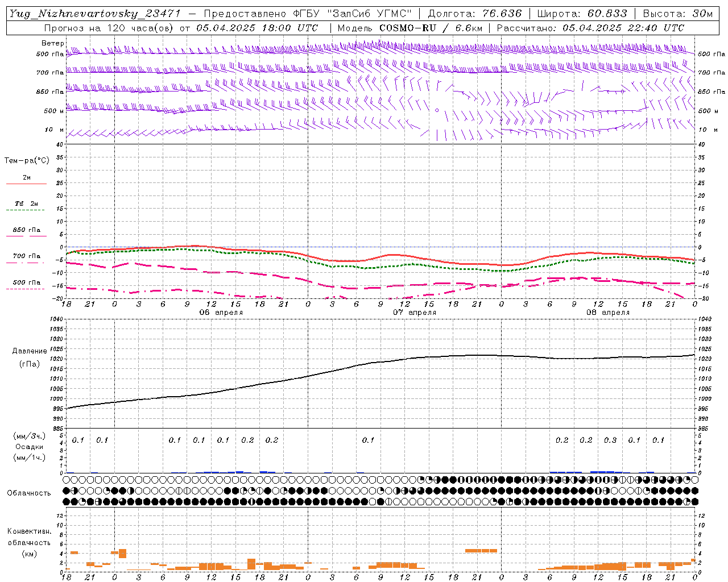Click 'Рассчитано: 05.04.2025 22:40 UTC' text
728x582 pixels.
(x=590, y=28)
